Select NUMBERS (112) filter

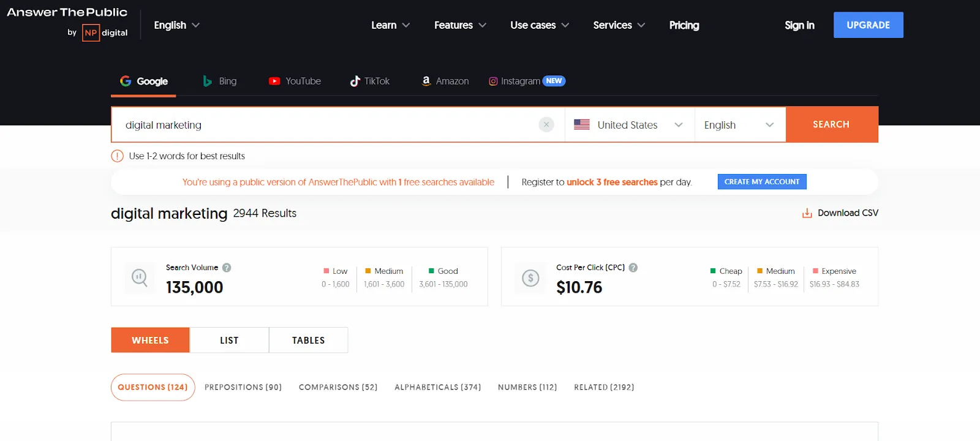pos(527,387)
